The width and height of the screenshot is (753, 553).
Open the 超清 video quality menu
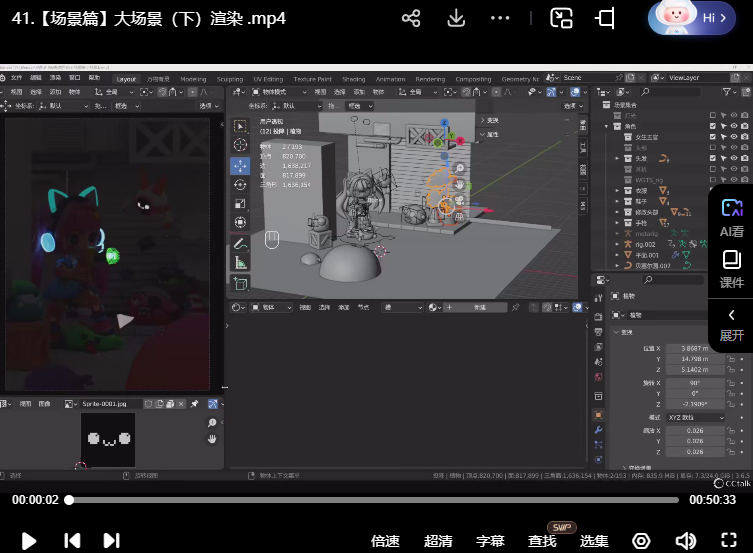pyautogui.click(x=438, y=541)
